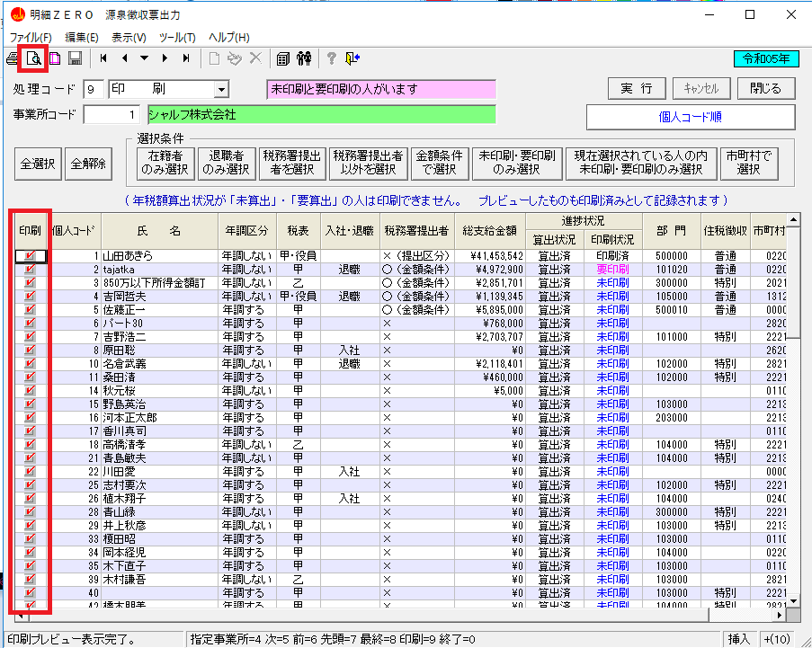Open the ヘルプ(H) menu
The image size is (812, 648).
pos(229,38)
